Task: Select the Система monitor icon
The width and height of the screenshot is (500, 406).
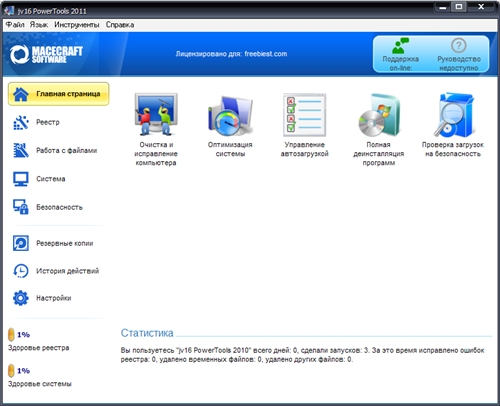Action: 21,179
